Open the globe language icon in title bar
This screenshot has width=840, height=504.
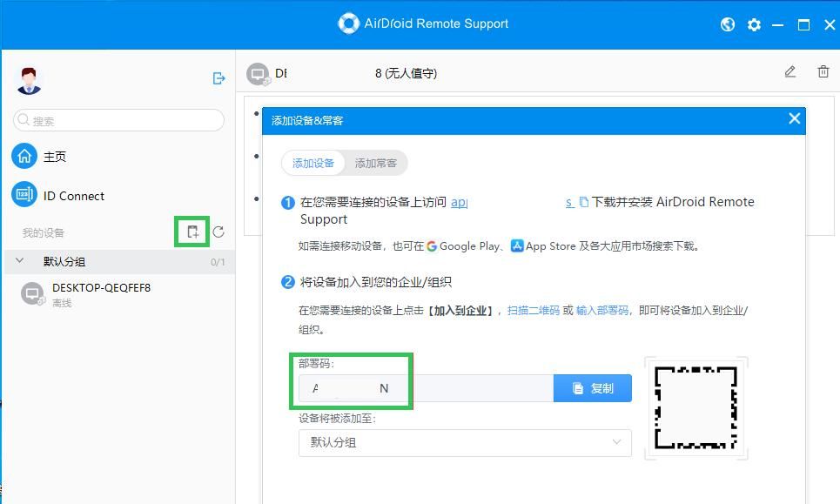tap(728, 24)
